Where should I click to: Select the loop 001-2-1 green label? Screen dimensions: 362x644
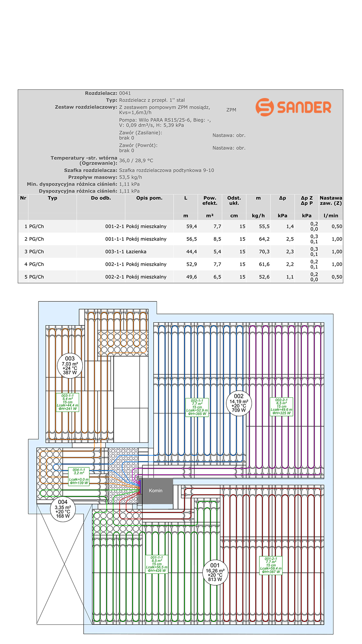click(x=271, y=565)
